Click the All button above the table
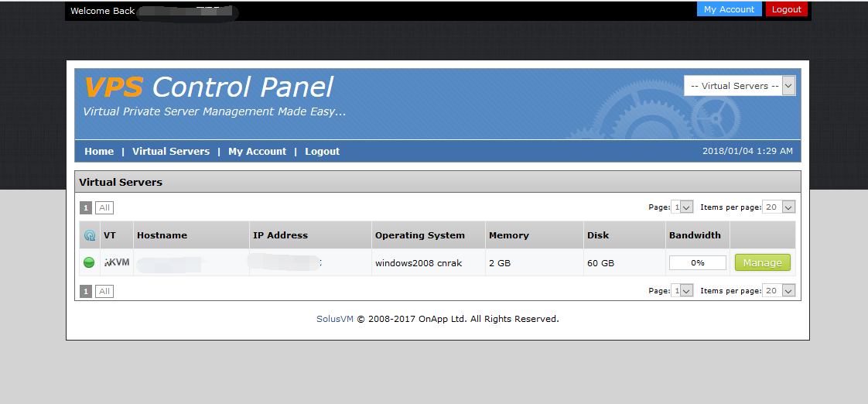Image resolution: width=868 pixels, height=404 pixels. (x=104, y=208)
